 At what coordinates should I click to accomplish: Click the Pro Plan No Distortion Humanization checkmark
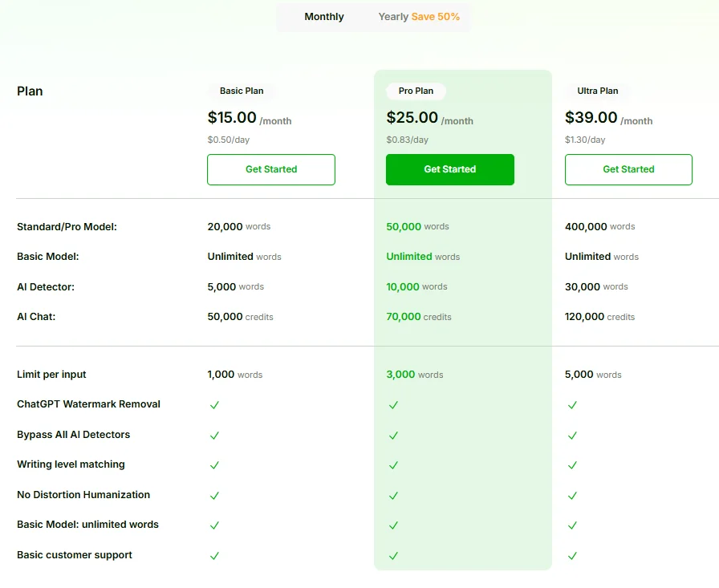point(393,496)
